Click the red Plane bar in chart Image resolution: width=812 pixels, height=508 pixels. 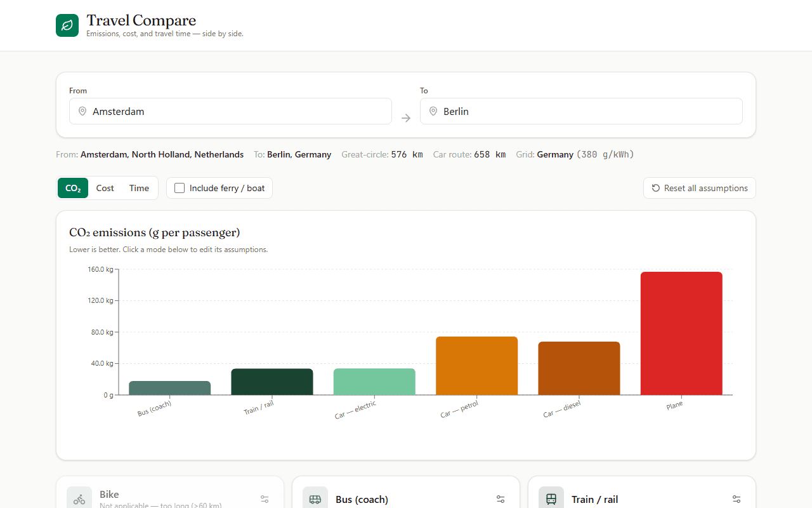click(681, 333)
